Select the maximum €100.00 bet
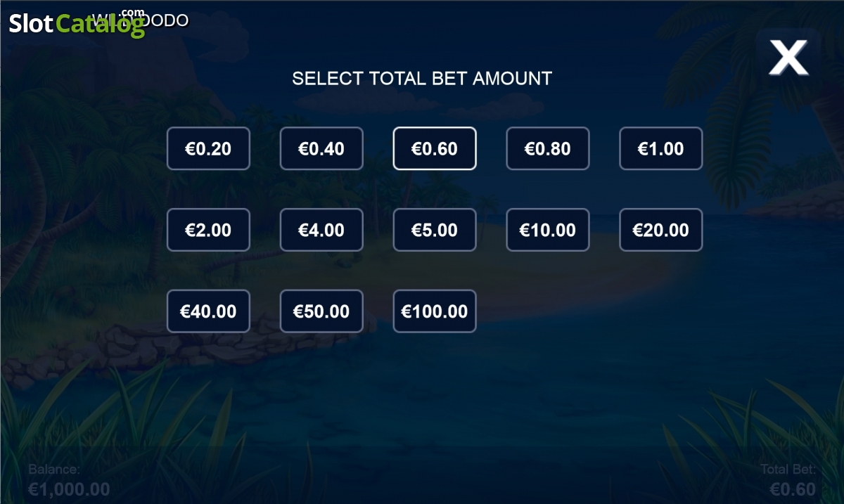The image size is (844, 504). click(x=435, y=311)
